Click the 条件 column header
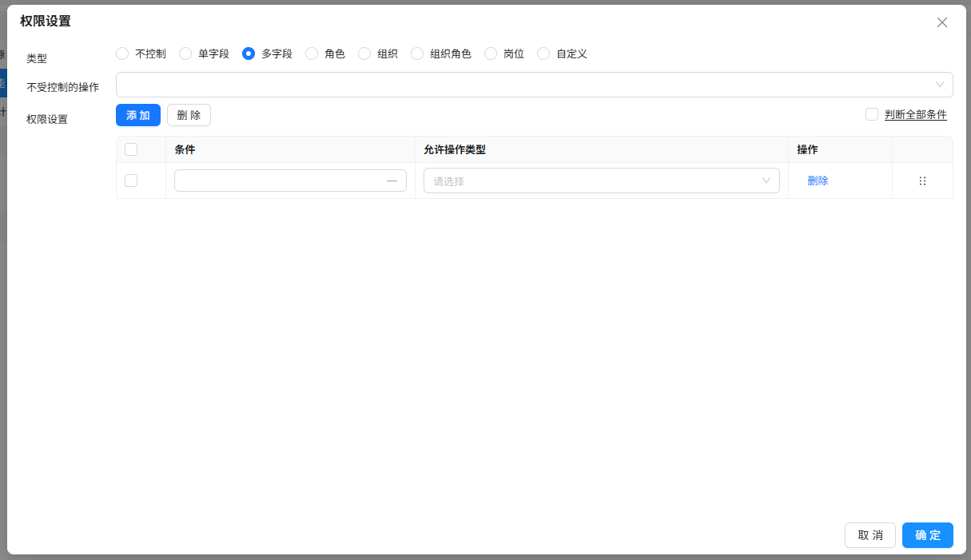Screen dimensions: 971x560 coord(185,149)
